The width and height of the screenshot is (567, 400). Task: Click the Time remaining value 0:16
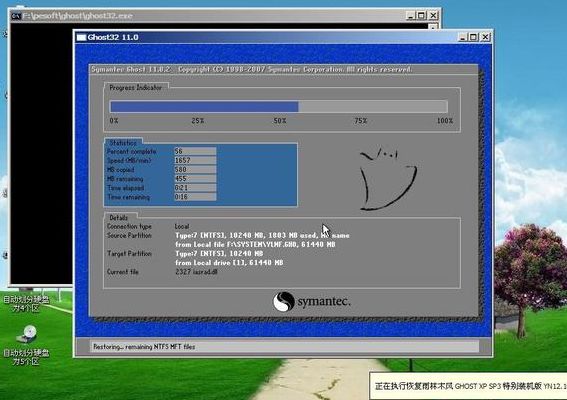[195, 197]
